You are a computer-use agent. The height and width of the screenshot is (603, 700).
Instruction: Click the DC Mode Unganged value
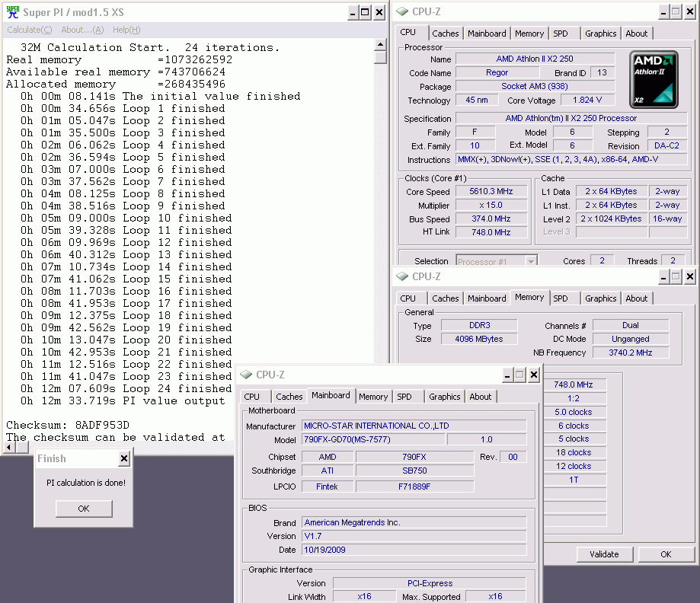coord(631,340)
